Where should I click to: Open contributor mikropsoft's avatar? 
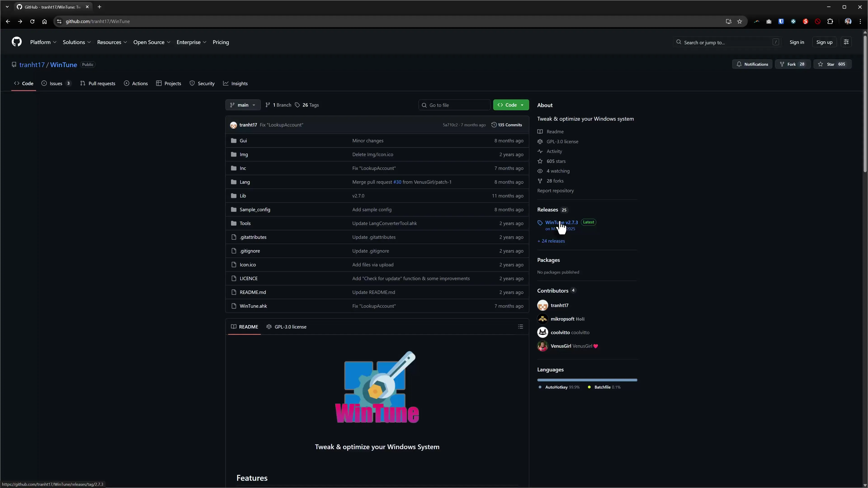pos(542,319)
